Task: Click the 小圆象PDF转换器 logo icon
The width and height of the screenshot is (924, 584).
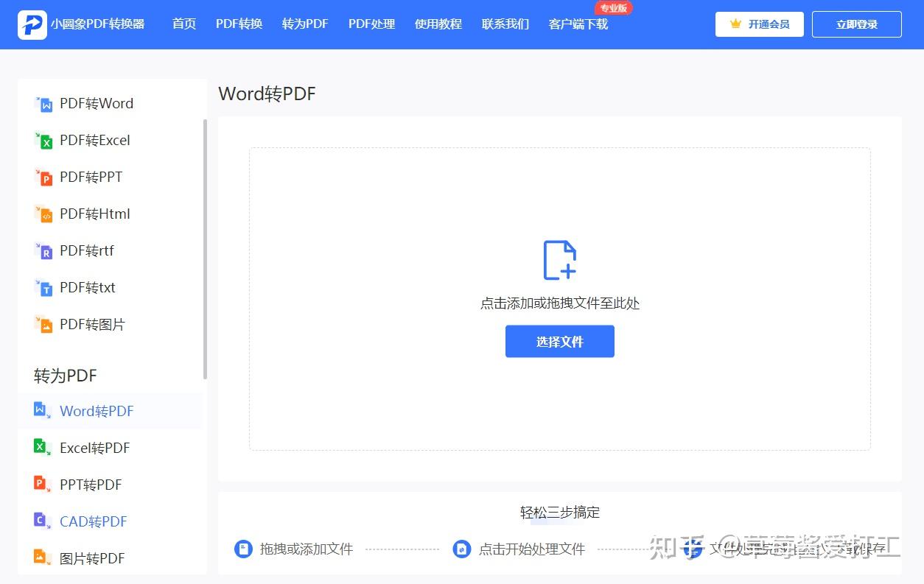Action: click(32, 24)
